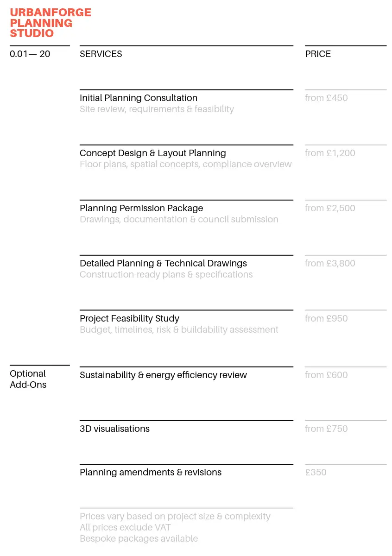392x556 pixels.
Task: Click the 'Bespoke packages available' note
Action: (139, 539)
